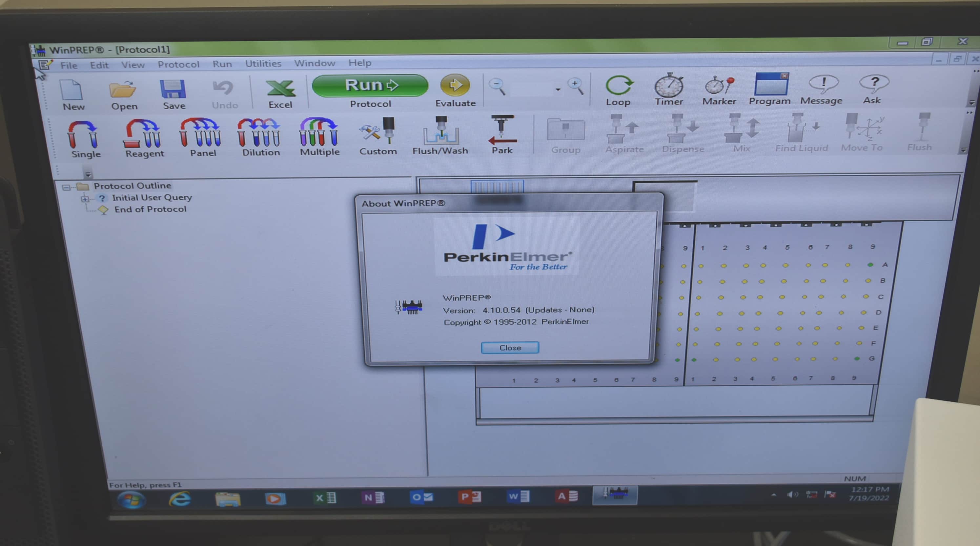Viewport: 980px width, 546px height.
Task: Insert a Loop step
Action: pos(619,91)
